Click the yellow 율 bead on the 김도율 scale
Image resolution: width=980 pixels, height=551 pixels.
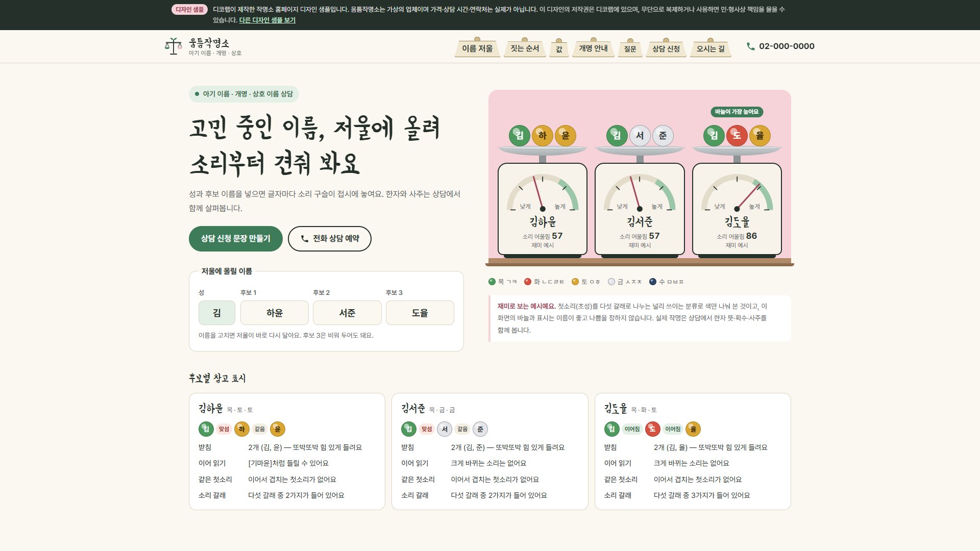[760, 136]
